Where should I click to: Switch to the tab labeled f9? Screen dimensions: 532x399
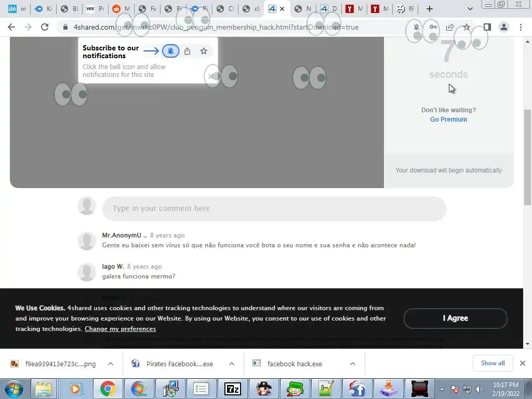406,9
